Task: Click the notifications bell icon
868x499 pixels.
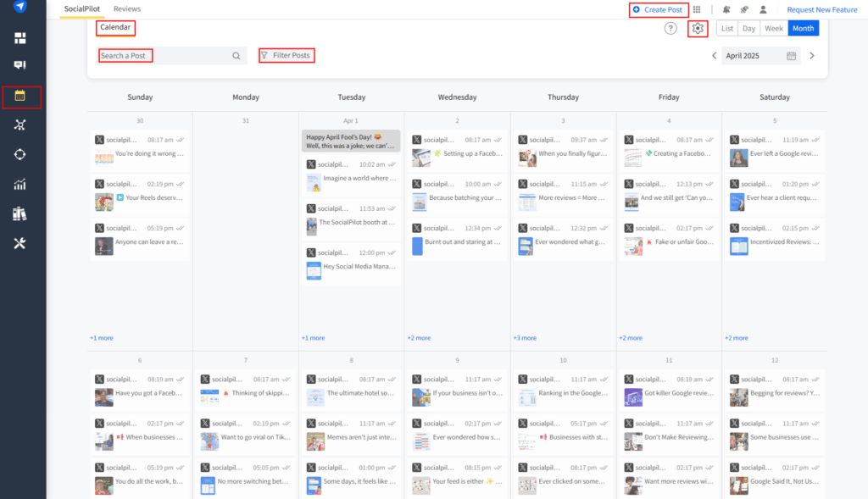Action: click(x=725, y=9)
